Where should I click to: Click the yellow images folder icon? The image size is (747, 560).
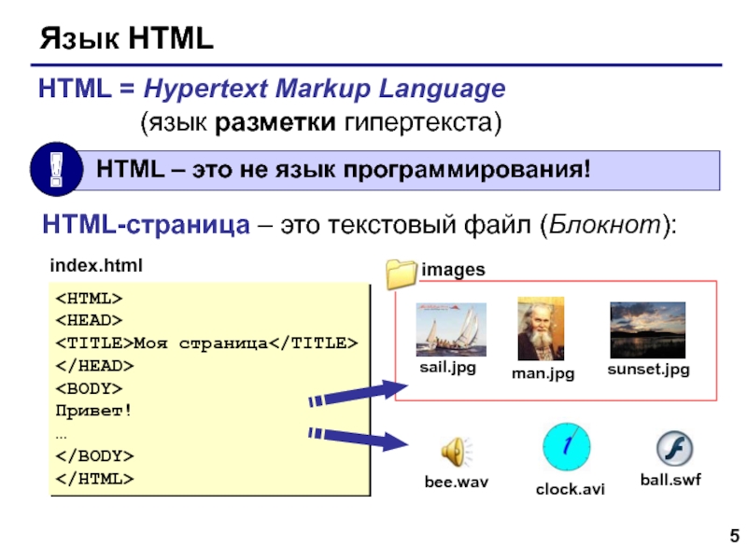pyautogui.click(x=402, y=273)
